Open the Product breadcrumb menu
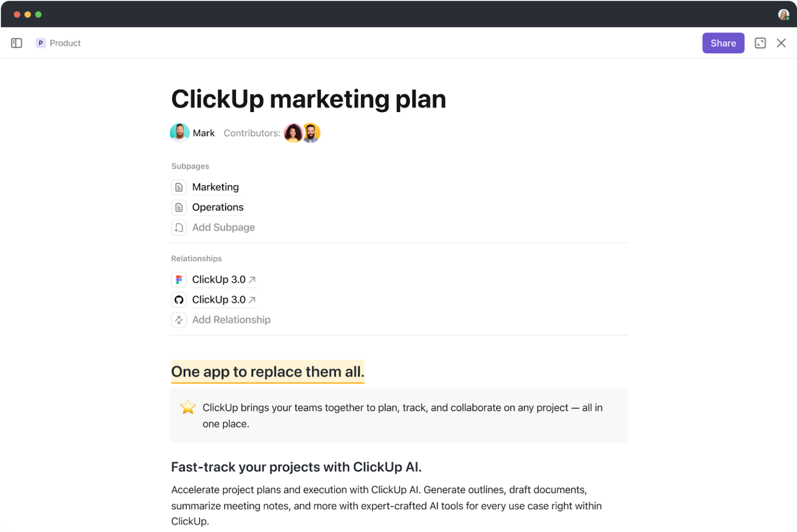Viewport: 797px width, 532px height. [x=65, y=43]
